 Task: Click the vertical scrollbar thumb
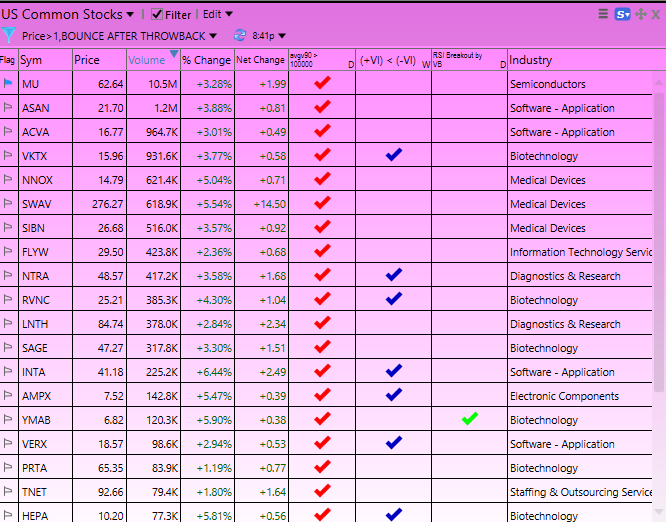point(659,242)
